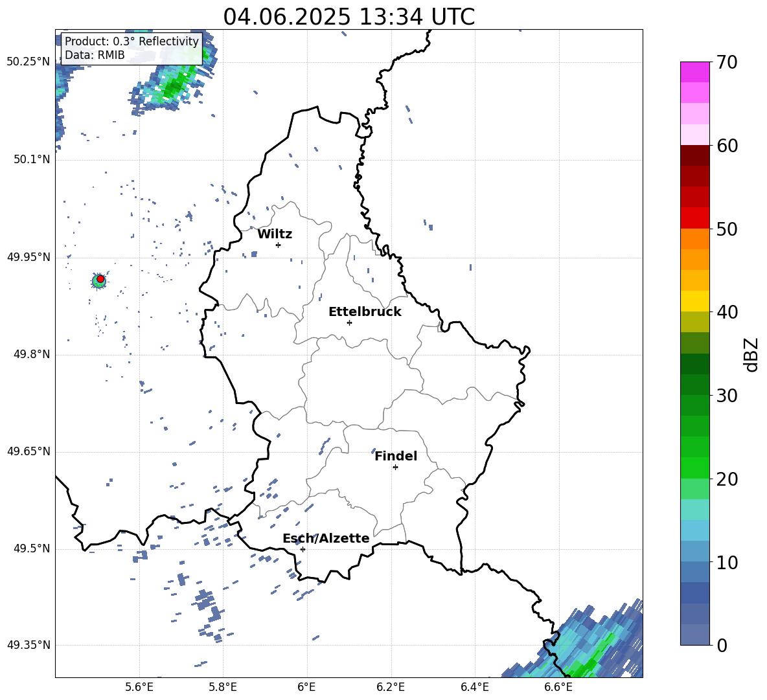This screenshot has height=700, width=767.
Task: Select the Findel city label
Action: [x=396, y=456]
